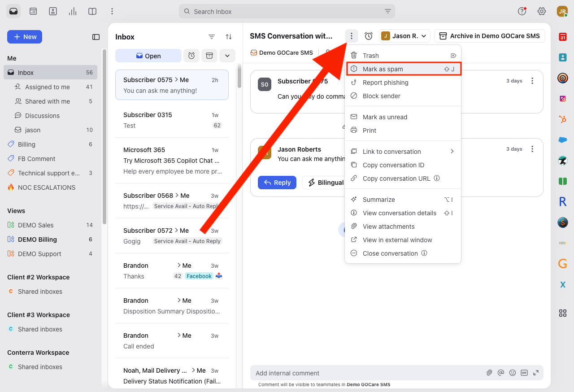The height and width of the screenshot is (392, 574).
Task: Choose Copy conversation URL
Action: click(403, 179)
